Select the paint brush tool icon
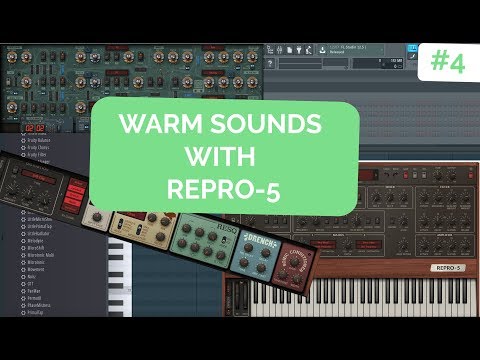Image resolution: width=480 pixels, height=360 pixels. (x=413, y=56)
